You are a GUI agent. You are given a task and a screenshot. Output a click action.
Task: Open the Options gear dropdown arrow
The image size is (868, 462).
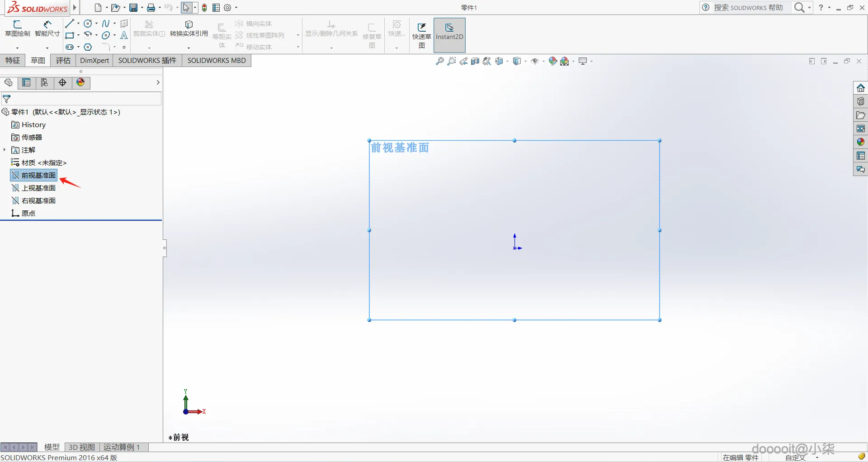click(236, 8)
